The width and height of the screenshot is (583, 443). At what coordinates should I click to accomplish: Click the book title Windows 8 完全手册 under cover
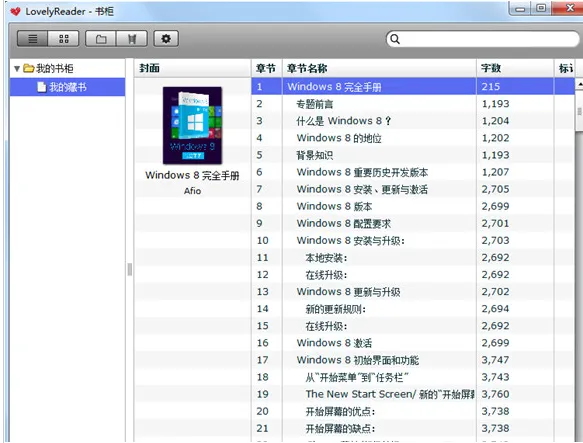click(x=192, y=175)
